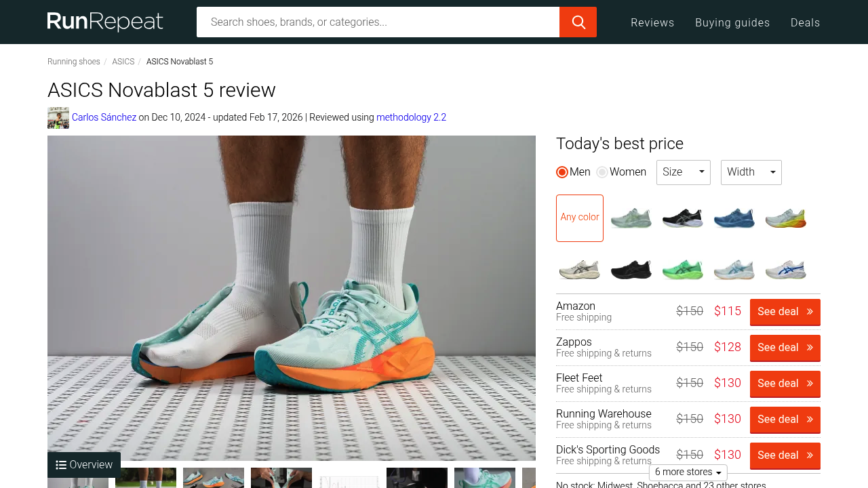868x488 pixels.
Task: Open the Buying guides menu item
Action: 732,22
